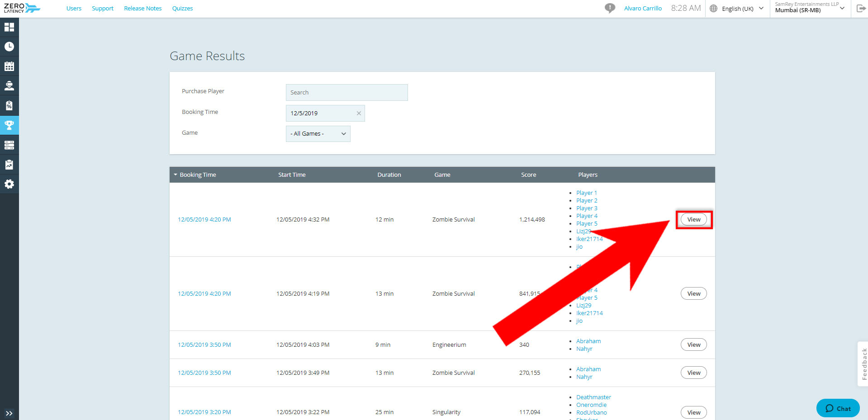Open jio in first result row
Image resolution: width=868 pixels, height=420 pixels.
tap(579, 247)
